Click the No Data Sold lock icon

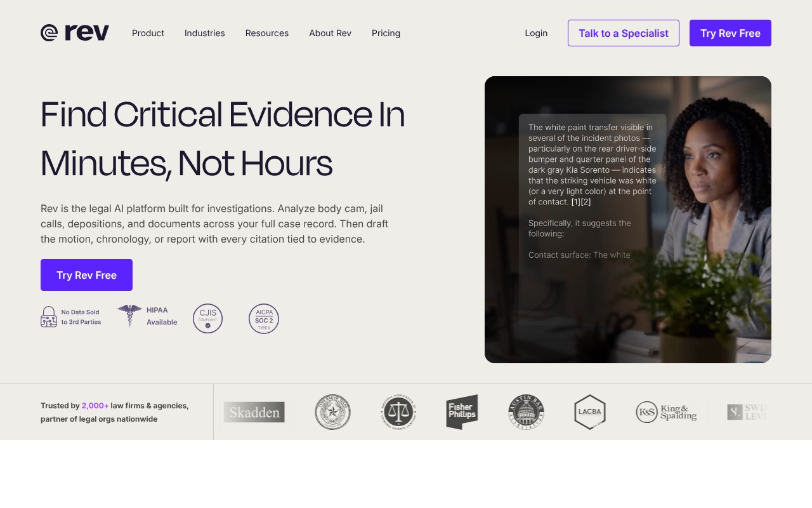49,317
